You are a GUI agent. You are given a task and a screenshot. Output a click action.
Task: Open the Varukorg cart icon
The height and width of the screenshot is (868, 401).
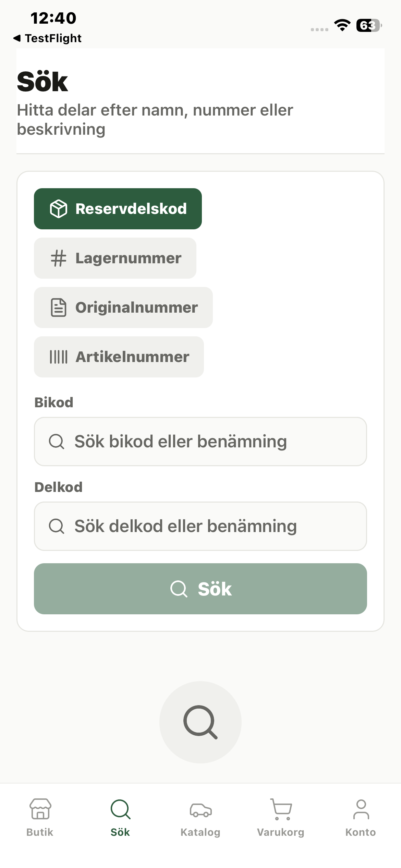[x=281, y=809]
